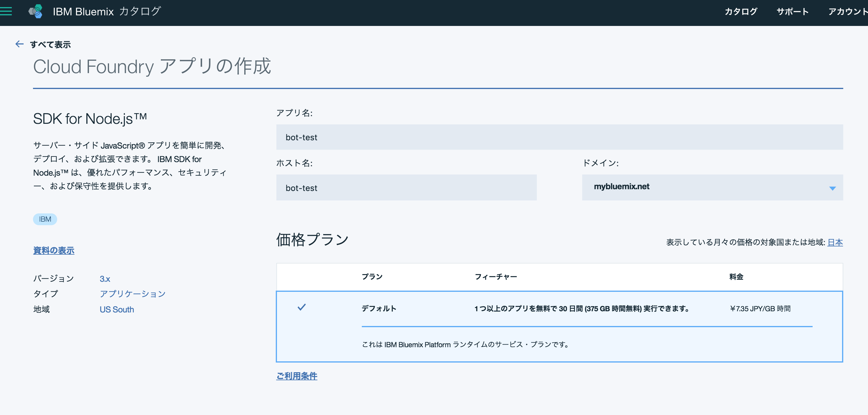Screen dimensions: 868x415
Task: Click the IBM provider tag
Action: [45, 219]
